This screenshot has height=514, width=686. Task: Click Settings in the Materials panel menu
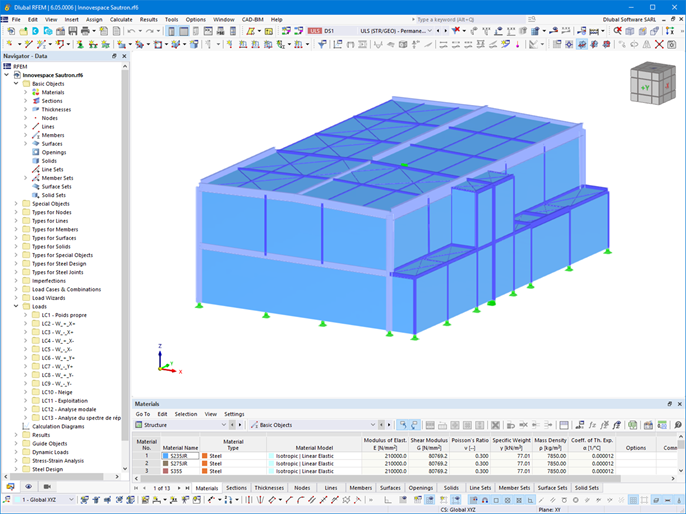234,414
